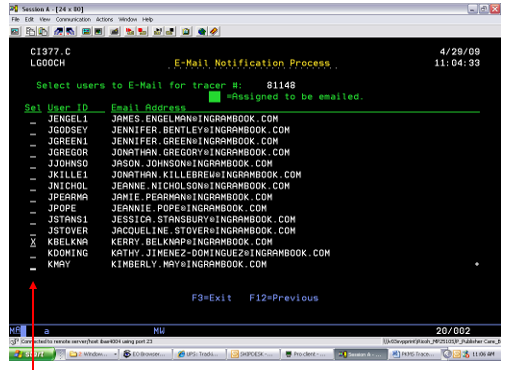Click the Play Macro toolbar icon
Image resolution: width=511 pixels, height=370 pixels.
click(158, 32)
